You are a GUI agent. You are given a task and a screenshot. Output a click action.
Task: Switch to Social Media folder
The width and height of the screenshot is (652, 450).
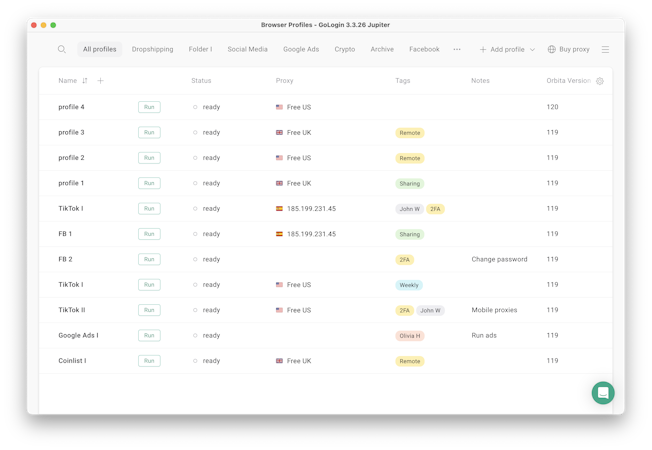(247, 49)
